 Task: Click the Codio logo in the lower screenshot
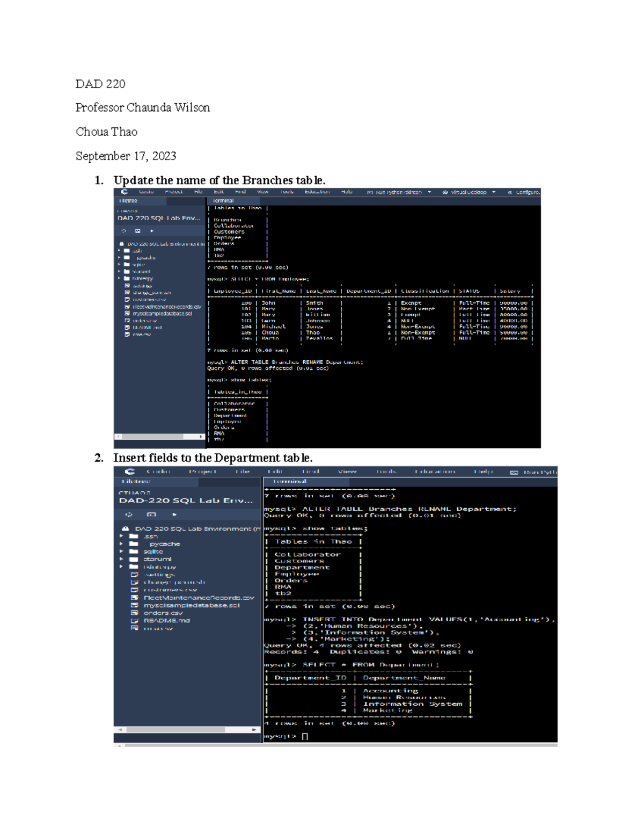[130, 472]
